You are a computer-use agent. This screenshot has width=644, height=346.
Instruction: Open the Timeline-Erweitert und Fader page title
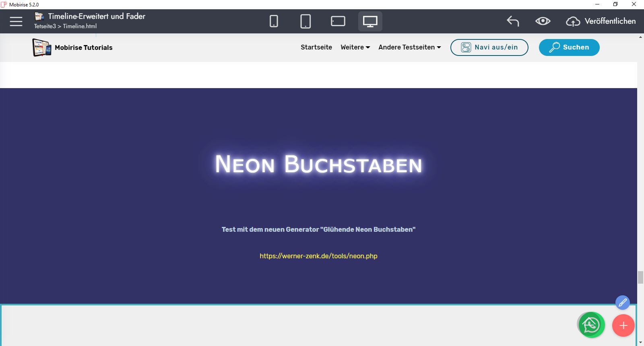click(97, 16)
